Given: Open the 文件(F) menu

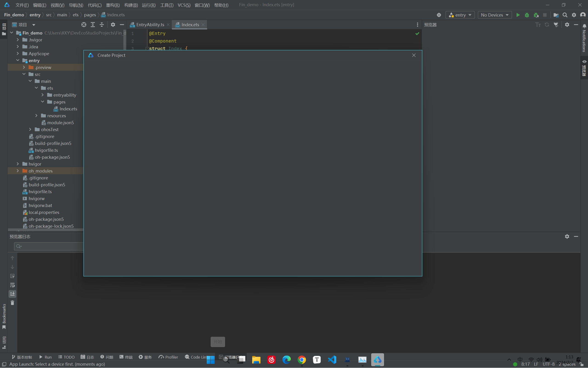Looking at the screenshot, I should pos(22,5).
